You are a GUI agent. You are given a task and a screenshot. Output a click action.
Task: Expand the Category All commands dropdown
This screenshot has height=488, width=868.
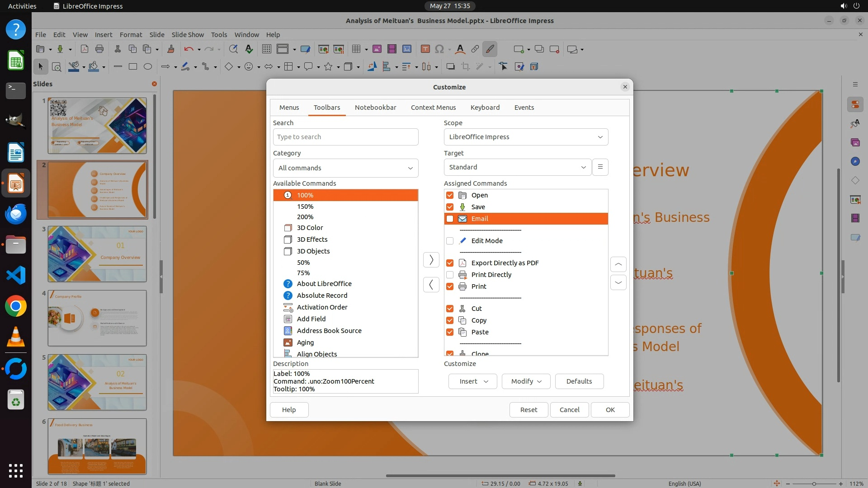345,168
